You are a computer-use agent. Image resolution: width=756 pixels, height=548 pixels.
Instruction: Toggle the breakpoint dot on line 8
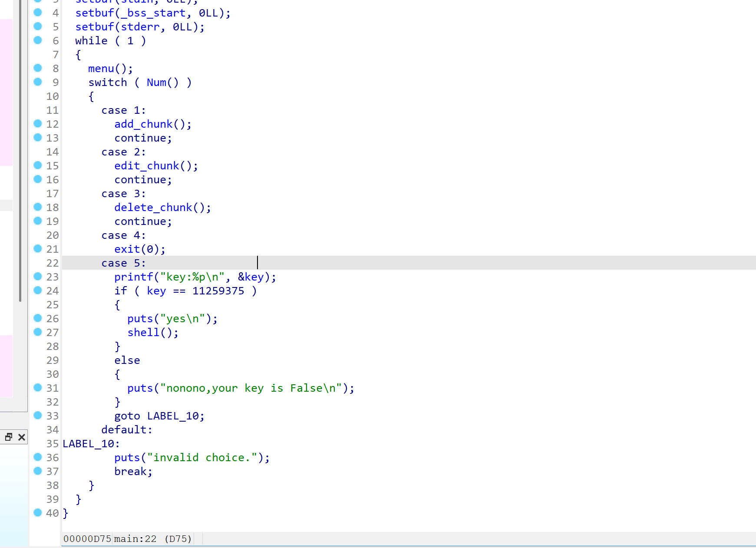tap(38, 68)
